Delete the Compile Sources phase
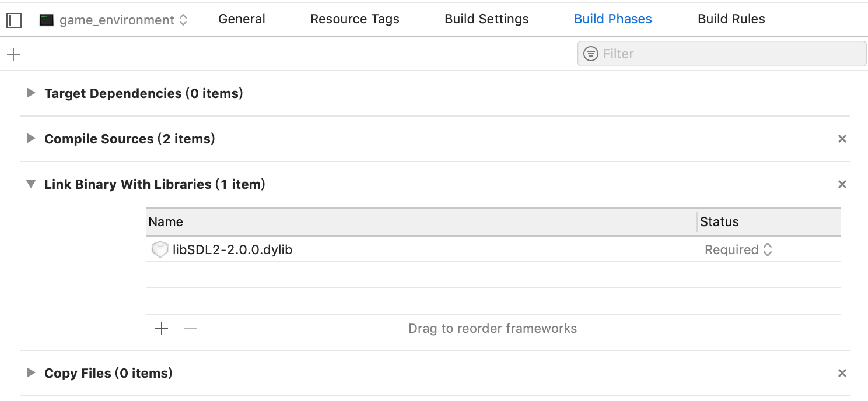Image resolution: width=868 pixels, height=401 pixels. pos(842,139)
